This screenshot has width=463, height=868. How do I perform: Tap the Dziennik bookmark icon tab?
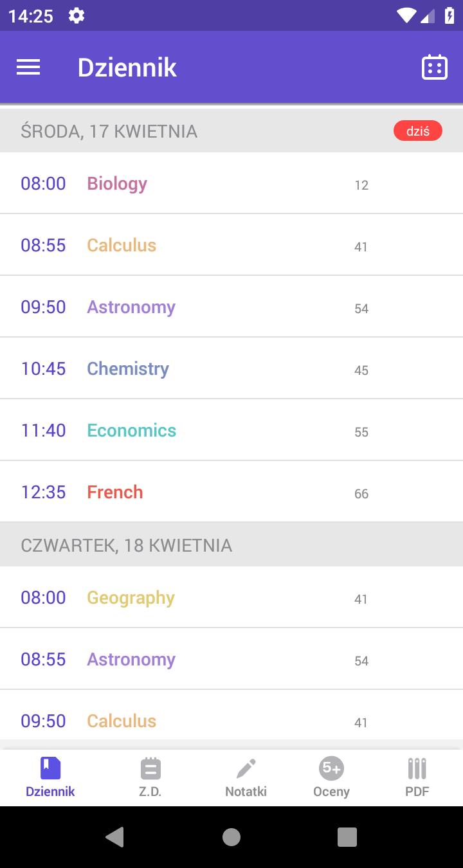tap(50, 777)
